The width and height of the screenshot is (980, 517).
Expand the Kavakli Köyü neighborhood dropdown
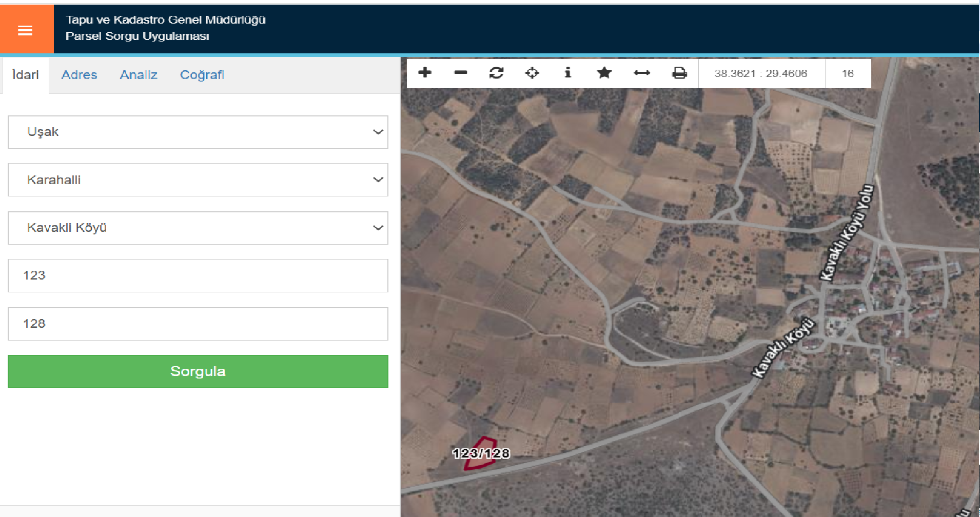point(198,228)
